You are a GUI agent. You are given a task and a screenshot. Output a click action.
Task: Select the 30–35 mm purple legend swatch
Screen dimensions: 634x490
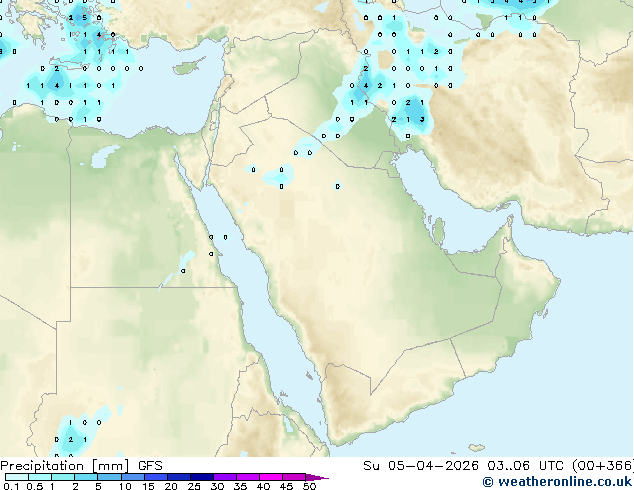(225, 477)
